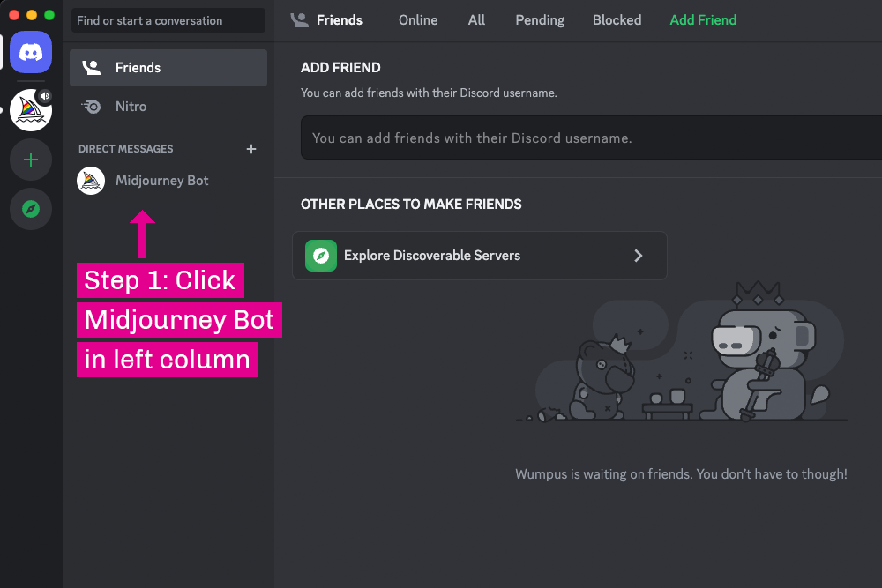The height and width of the screenshot is (588, 882).
Task: Click the Friends title in header
Action: [x=340, y=20]
